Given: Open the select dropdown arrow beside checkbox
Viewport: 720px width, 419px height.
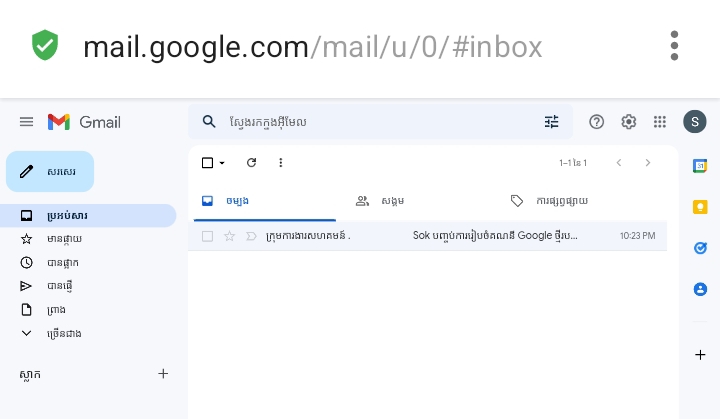Looking at the screenshot, I should click(222, 163).
